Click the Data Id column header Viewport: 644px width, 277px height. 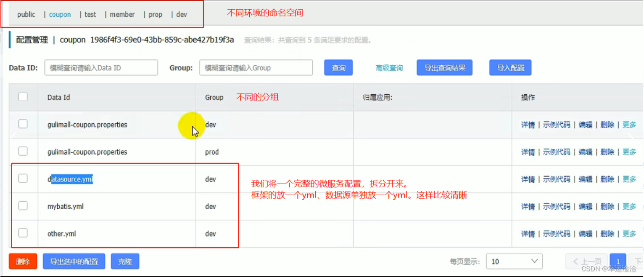[117, 97]
